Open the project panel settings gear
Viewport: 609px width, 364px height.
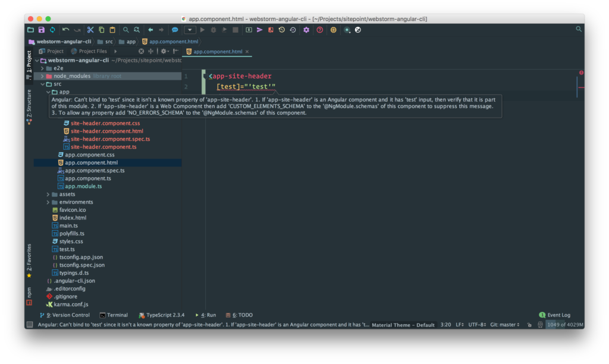[163, 51]
